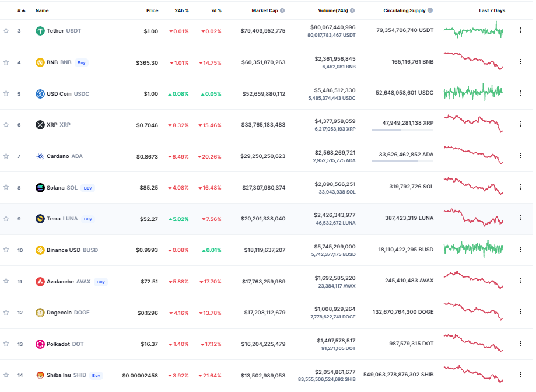Open the three-dot menu for XRP

[x=520, y=124]
